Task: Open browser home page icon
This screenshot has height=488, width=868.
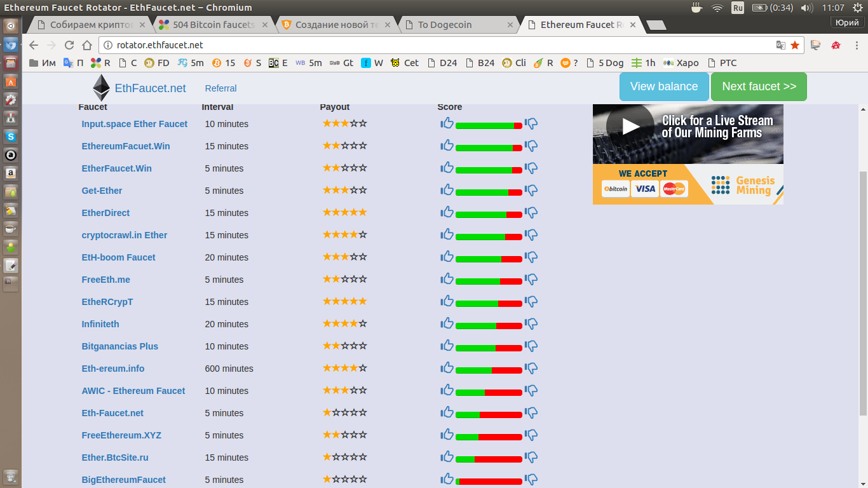Action: tap(87, 45)
